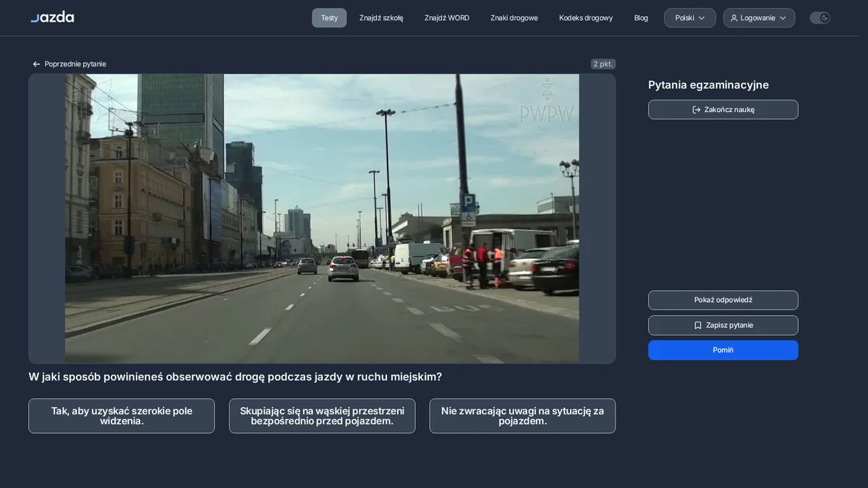Viewport: 868px width, 488px height.
Task: Navigate to Znajdź WORD
Action: 447,18
